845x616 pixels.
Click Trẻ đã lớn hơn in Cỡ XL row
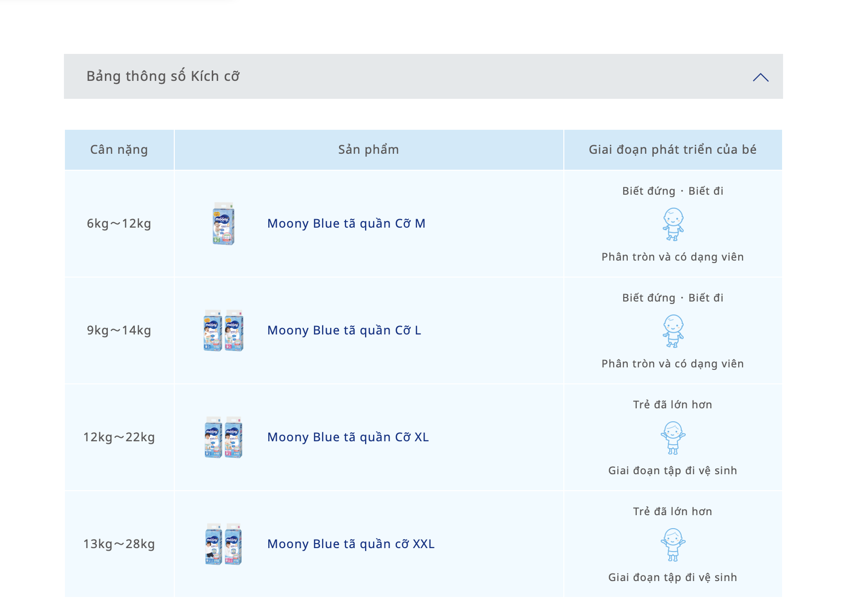point(673,405)
